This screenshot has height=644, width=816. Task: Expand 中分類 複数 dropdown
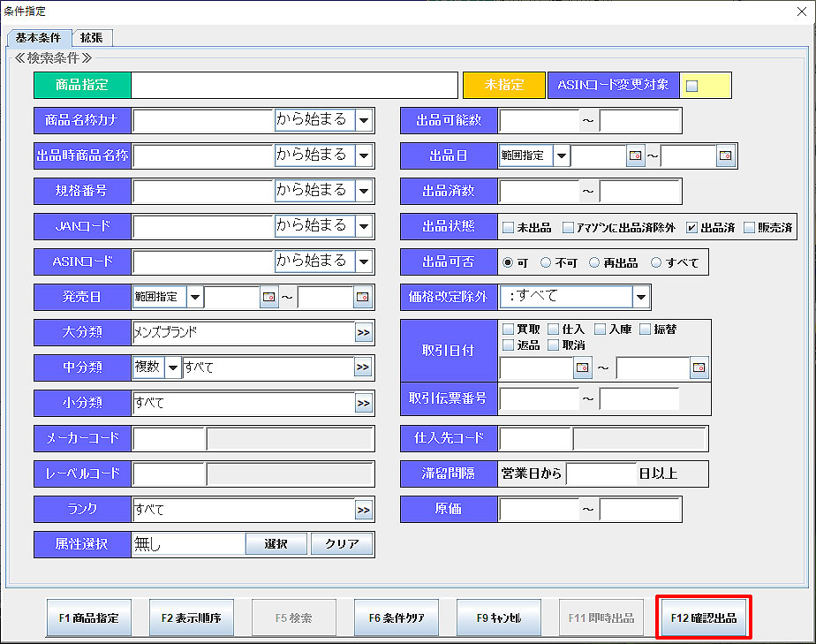click(x=172, y=367)
